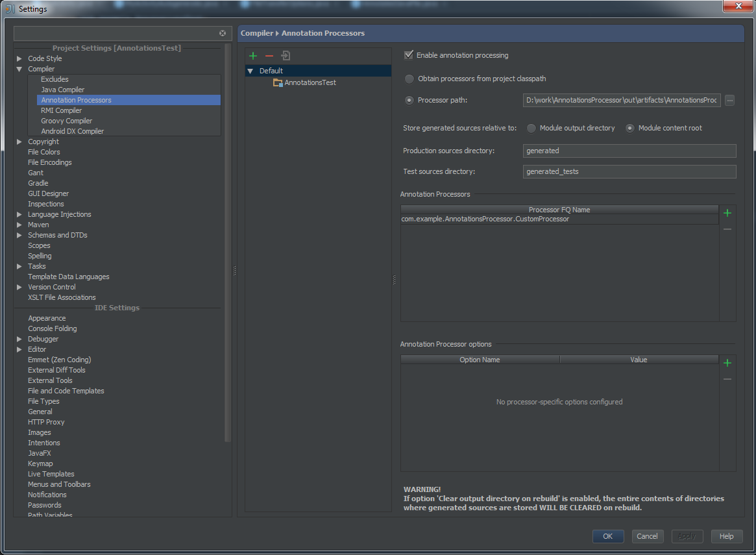The height and width of the screenshot is (555, 756).
Task: Add a processor FQ name entry
Action: coord(727,212)
